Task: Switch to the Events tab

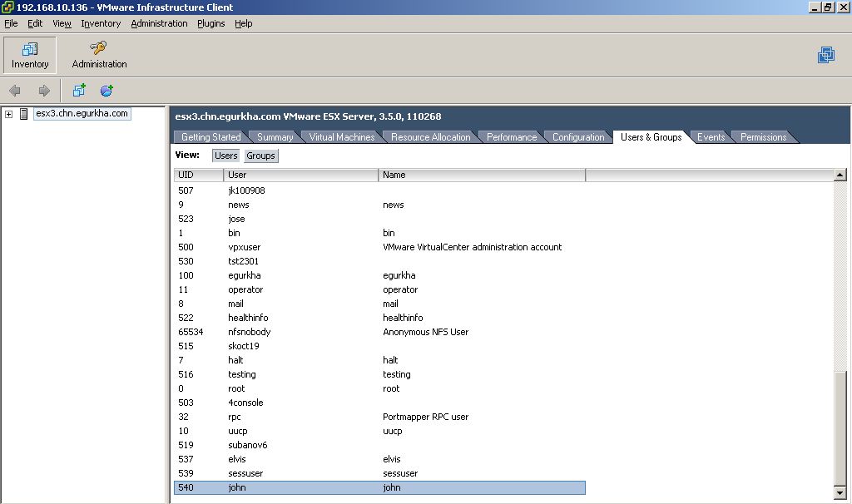Action: (711, 137)
